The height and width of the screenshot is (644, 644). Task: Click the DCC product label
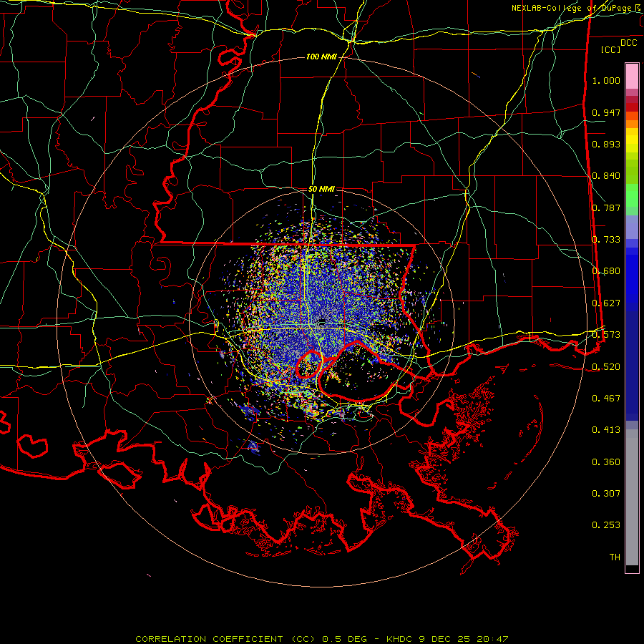pos(628,43)
